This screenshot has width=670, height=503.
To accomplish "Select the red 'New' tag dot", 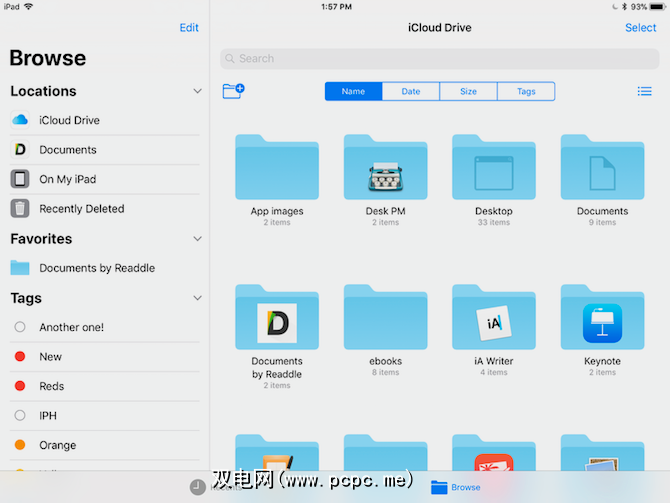I will tap(20, 356).
